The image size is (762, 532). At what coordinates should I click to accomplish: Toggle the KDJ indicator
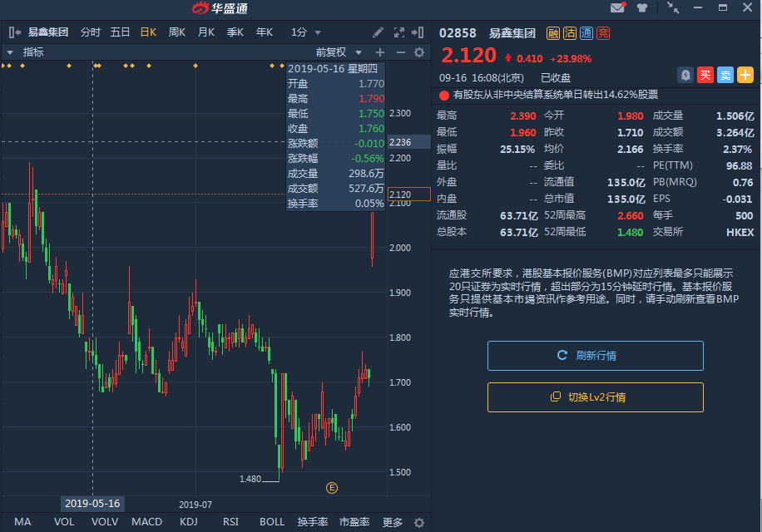(x=189, y=522)
